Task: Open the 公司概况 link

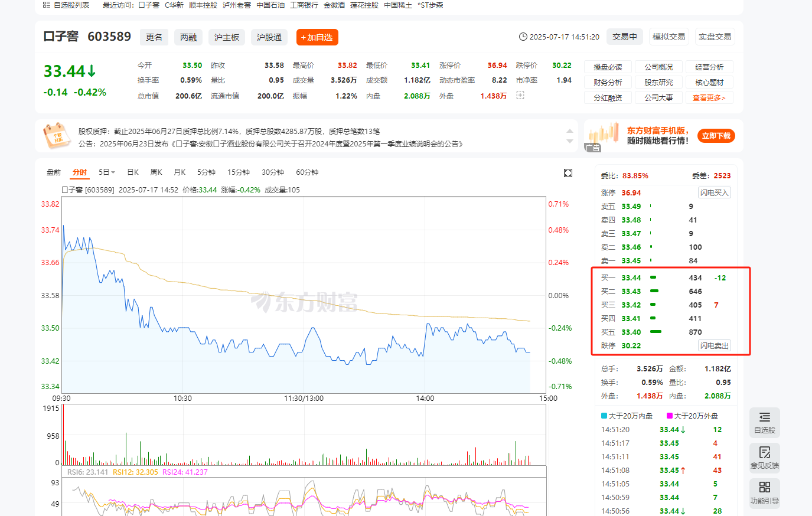Action: coord(658,67)
